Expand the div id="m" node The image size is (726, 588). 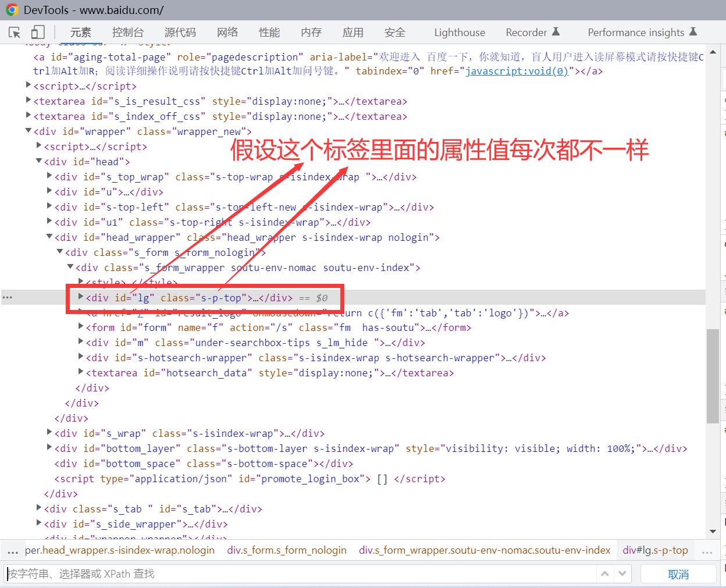point(81,341)
